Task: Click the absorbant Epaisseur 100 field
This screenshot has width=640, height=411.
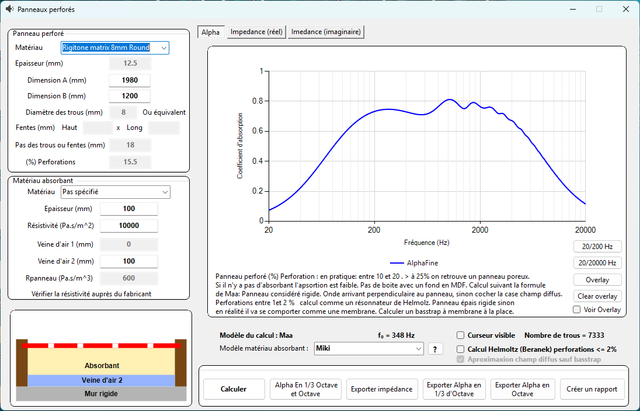Action: point(129,209)
